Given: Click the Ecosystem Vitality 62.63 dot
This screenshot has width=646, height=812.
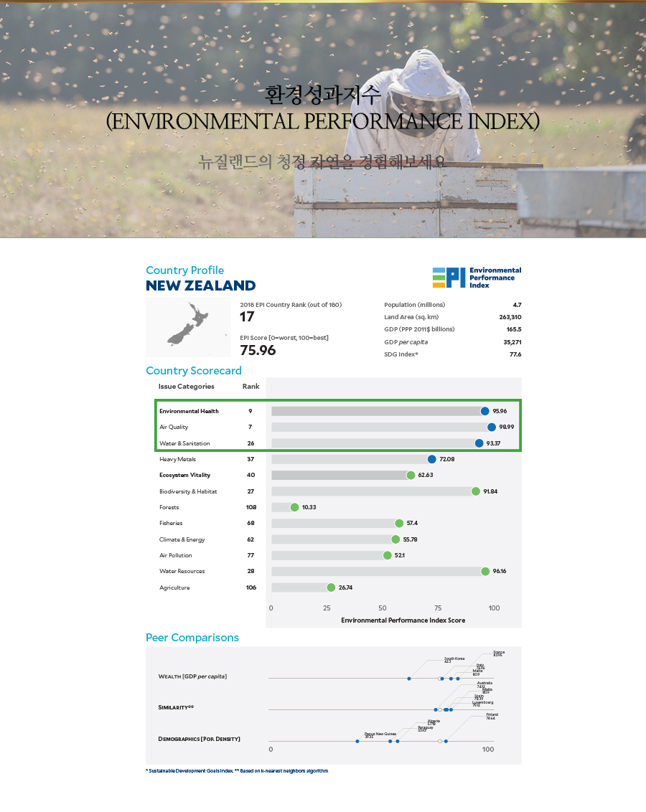Looking at the screenshot, I should coord(411,475).
